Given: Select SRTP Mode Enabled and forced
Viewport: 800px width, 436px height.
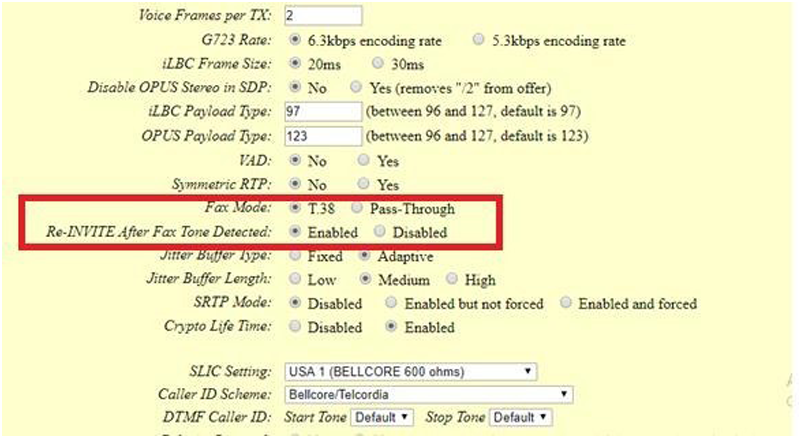Looking at the screenshot, I should coord(567,303).
